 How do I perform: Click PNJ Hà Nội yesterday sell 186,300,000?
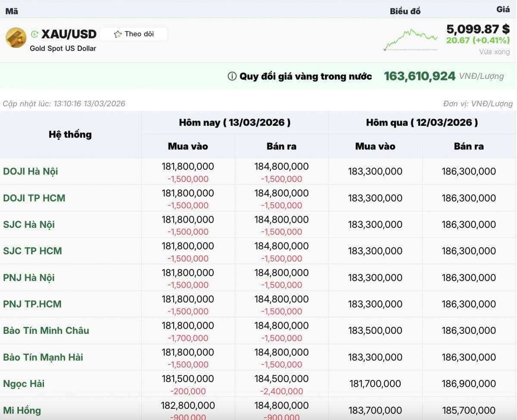click(x=469, y=277)
